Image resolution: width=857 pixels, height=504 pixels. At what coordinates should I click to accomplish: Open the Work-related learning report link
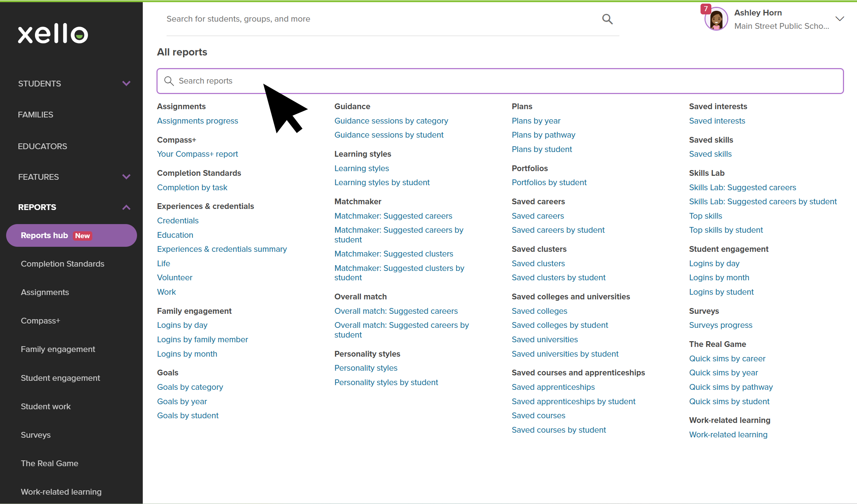[x=728, y=435]
